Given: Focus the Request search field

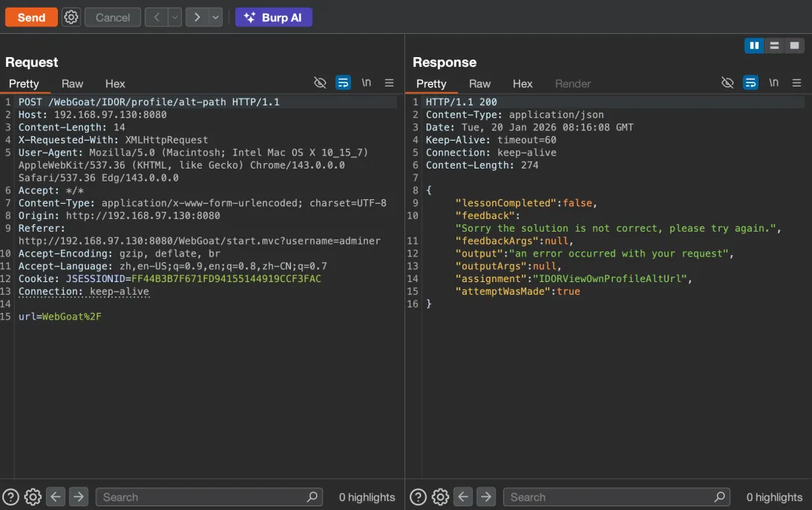Looking at the screenshot, I should coord(209,497).
